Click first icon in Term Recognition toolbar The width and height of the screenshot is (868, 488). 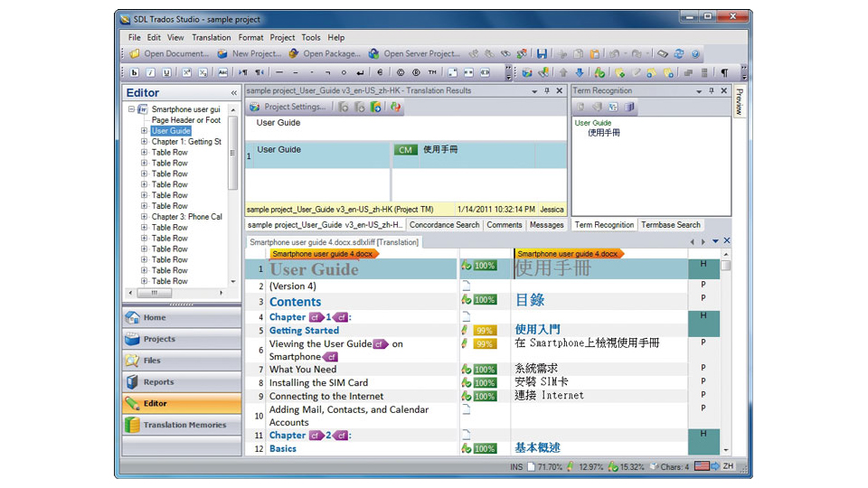pos(580,107)
